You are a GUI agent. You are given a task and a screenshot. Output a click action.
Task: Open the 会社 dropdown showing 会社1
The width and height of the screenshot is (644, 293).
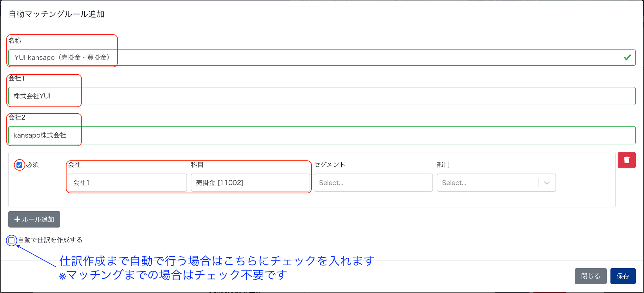[x=127, y=183]
